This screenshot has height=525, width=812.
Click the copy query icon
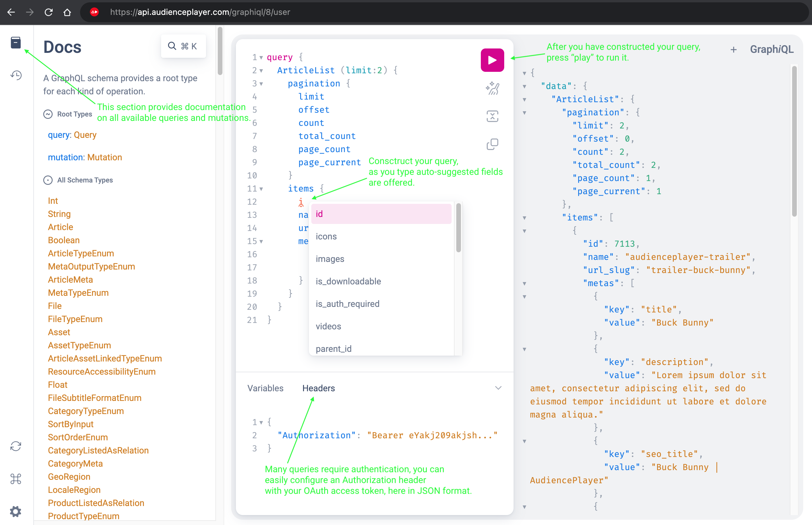tap(492, 144)
